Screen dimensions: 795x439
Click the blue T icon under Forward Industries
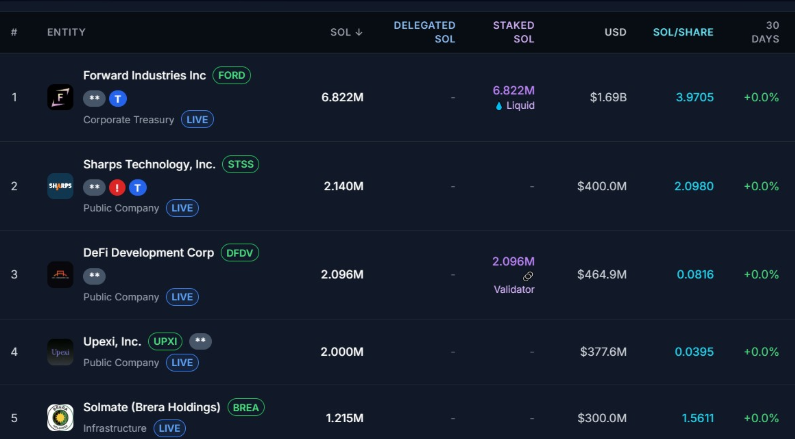(x=118, y=98)
